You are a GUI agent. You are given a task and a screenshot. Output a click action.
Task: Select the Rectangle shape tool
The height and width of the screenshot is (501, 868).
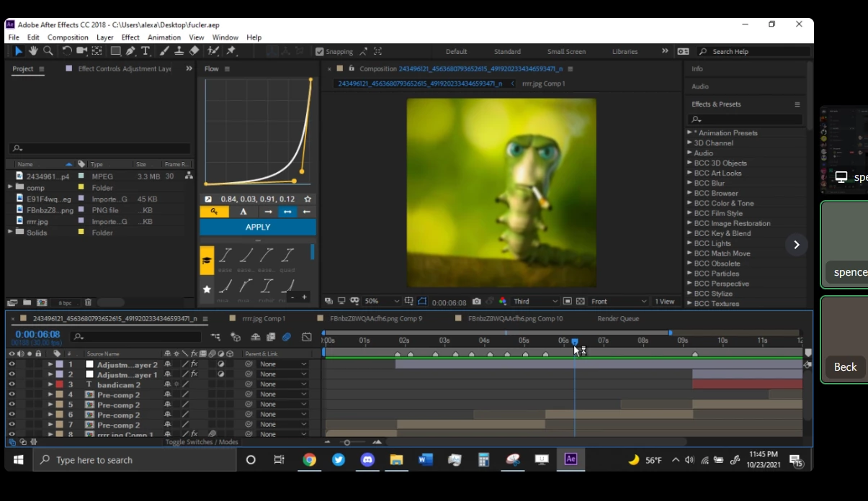tap(115, 51)
